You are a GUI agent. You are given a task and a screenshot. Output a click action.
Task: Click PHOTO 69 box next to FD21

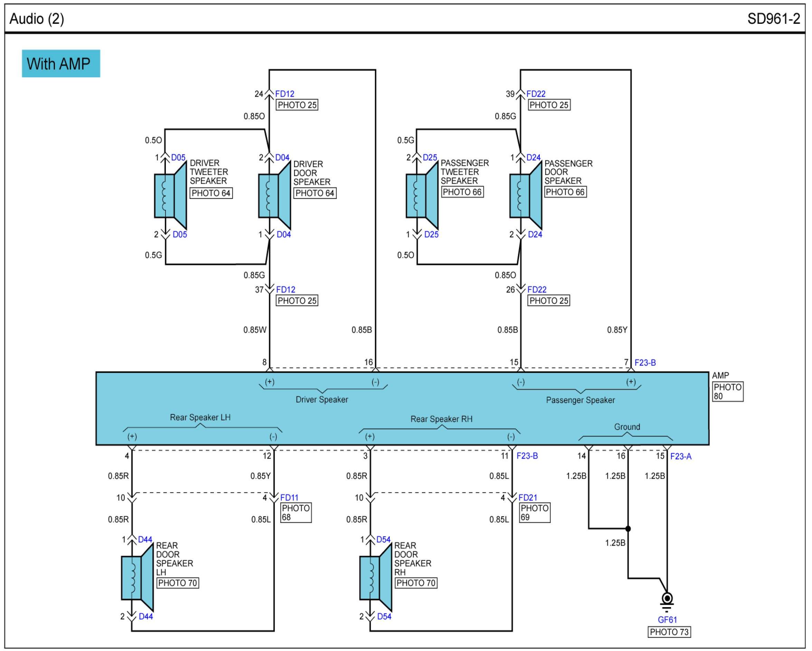click(535, 513)
